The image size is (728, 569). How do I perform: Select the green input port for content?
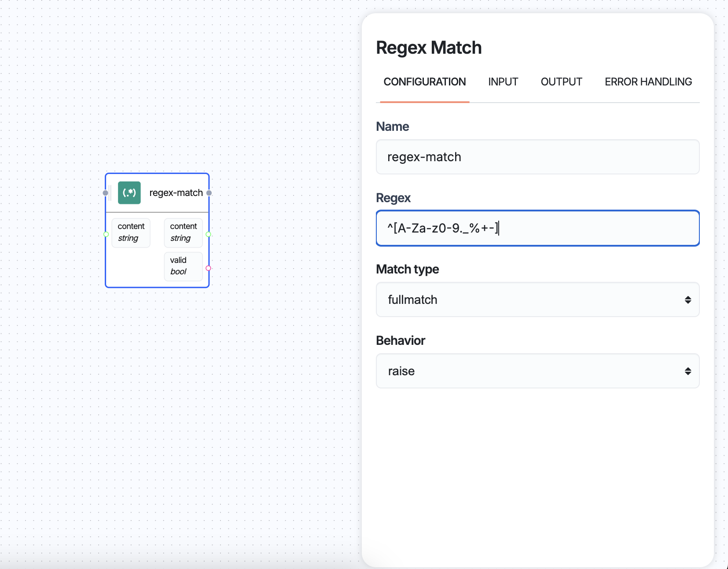pos(106,234)
